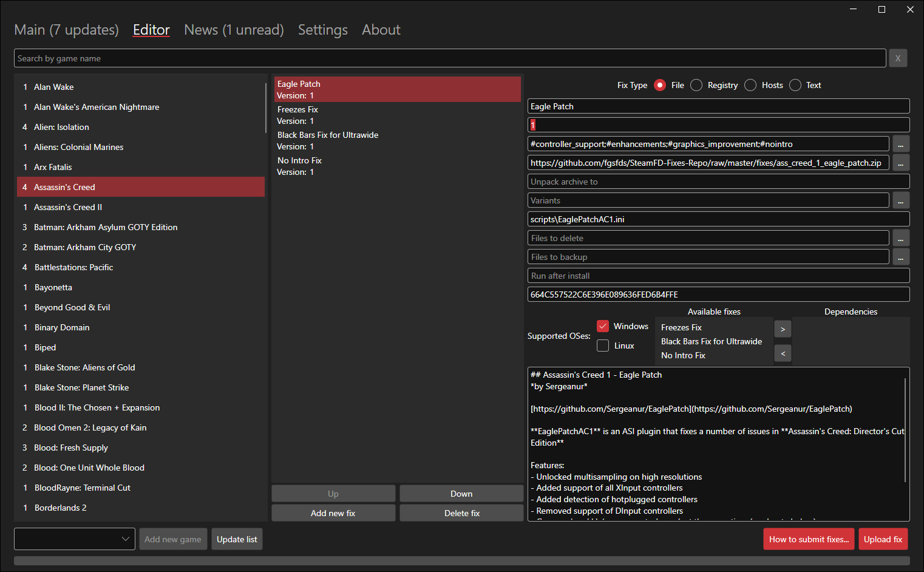
Task: Go to the Settings tab
Action: 323,30
